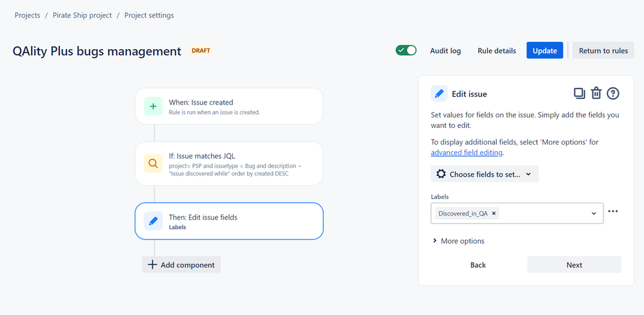
Task: Click Add component button
Action: click(181, 265)
